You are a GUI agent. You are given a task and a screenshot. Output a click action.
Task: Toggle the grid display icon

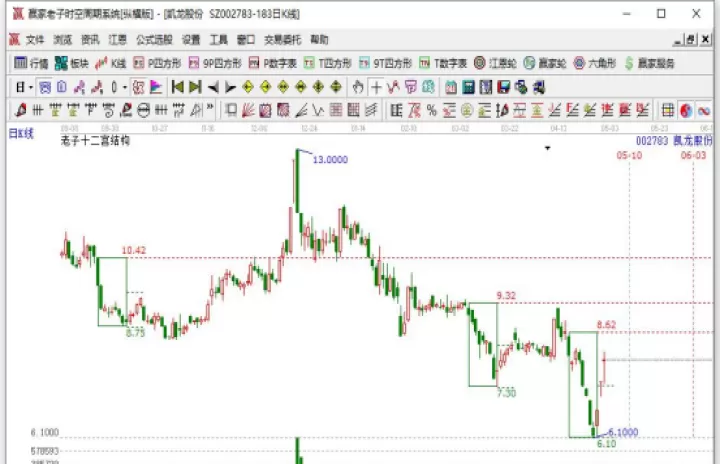668,110
